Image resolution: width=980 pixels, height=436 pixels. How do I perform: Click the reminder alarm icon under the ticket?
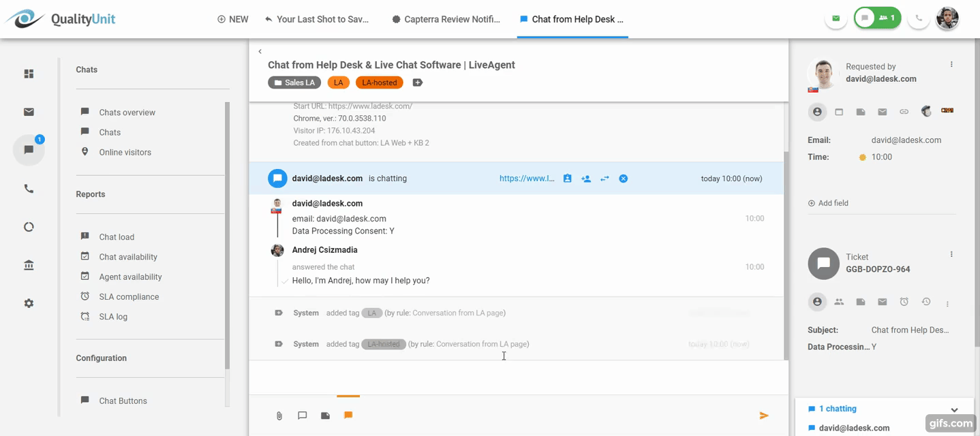pos(904,302)
